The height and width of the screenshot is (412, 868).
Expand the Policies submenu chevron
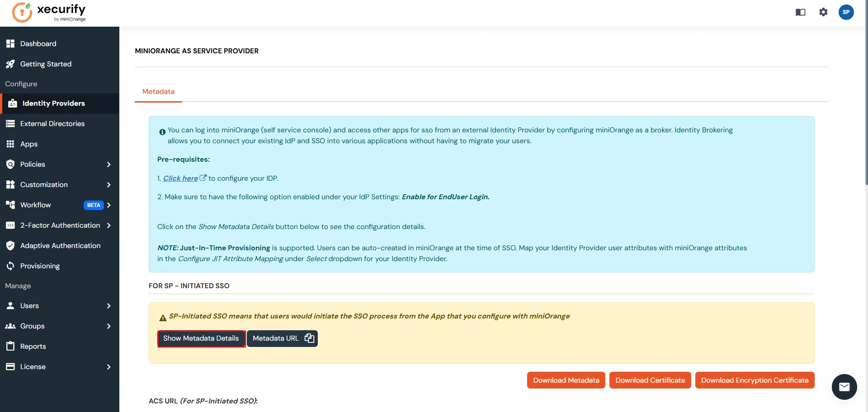(108, 164)
